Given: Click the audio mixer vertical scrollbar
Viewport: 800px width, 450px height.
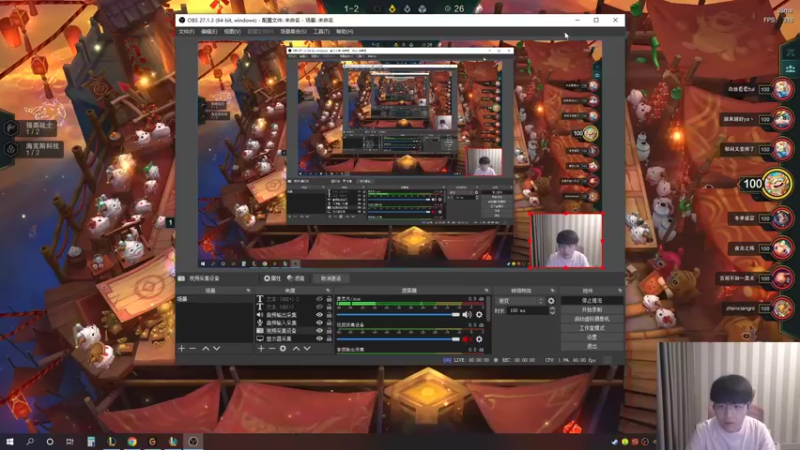Looking at the screenshot, I should click(488, 309).
